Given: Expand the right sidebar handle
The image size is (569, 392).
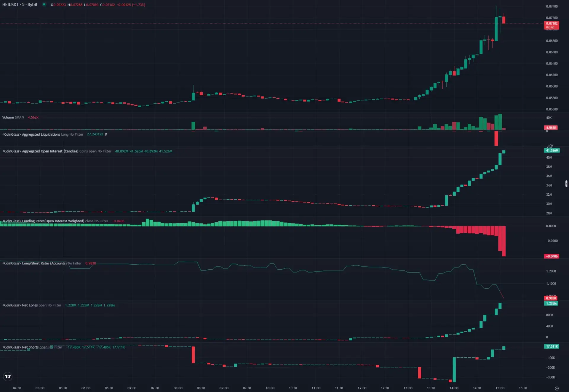Looking at the screenshot, I should coord(566,184).
